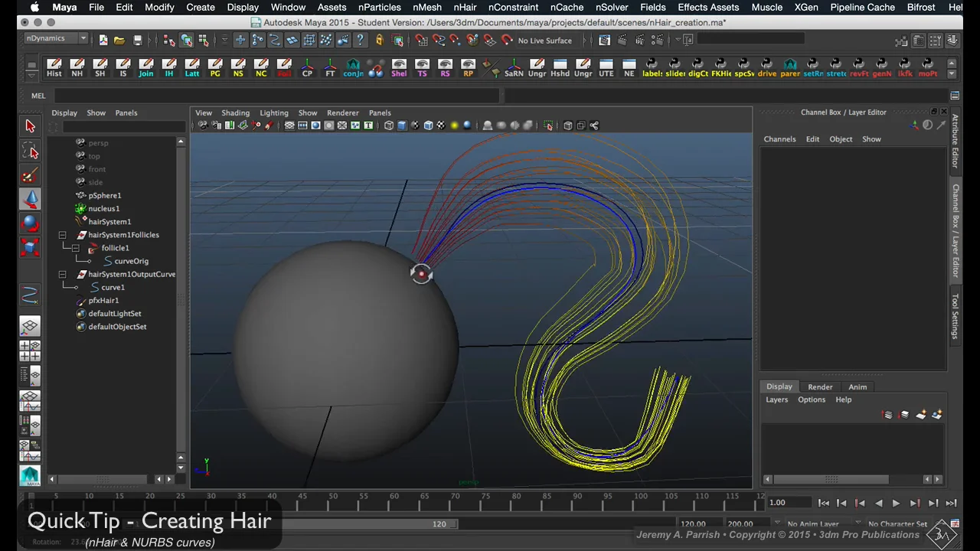Open outliner Show menu
This screenshot has height=551, width=980.
pos(96,113)
